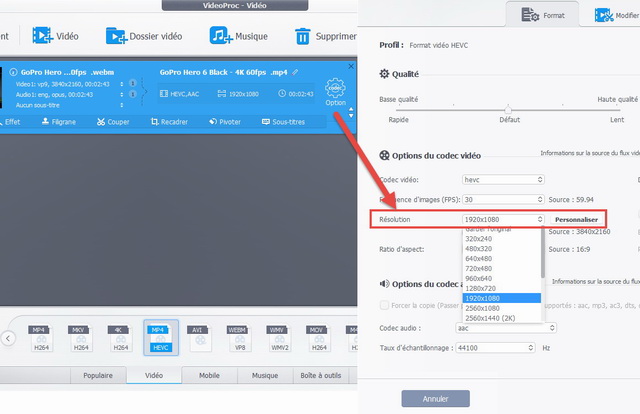Image resolution: width=640 pixels, height=414 pixels.
Task: Choose 2560x1440 (2K) resolution
Action: coord(502,318)
